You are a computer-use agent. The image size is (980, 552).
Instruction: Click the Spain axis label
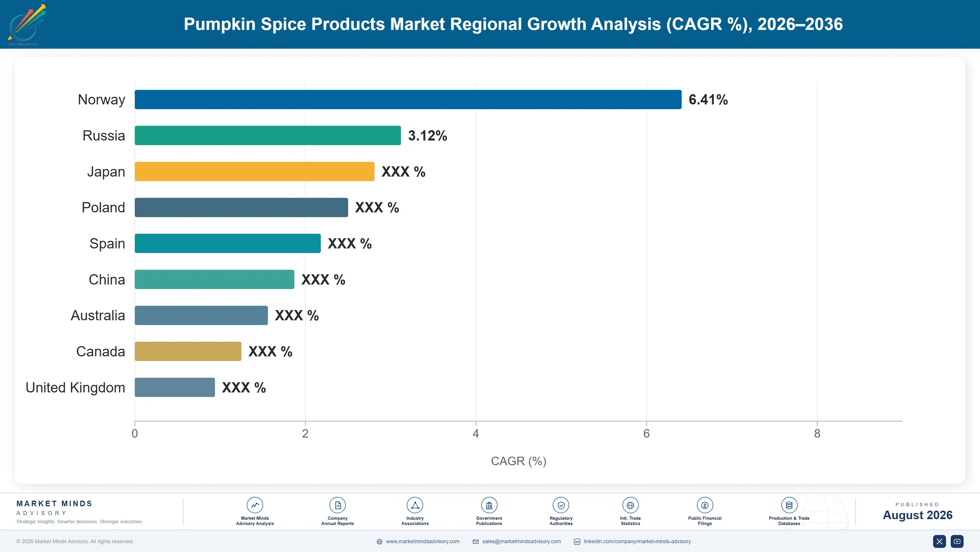click(x=107, y=244)
